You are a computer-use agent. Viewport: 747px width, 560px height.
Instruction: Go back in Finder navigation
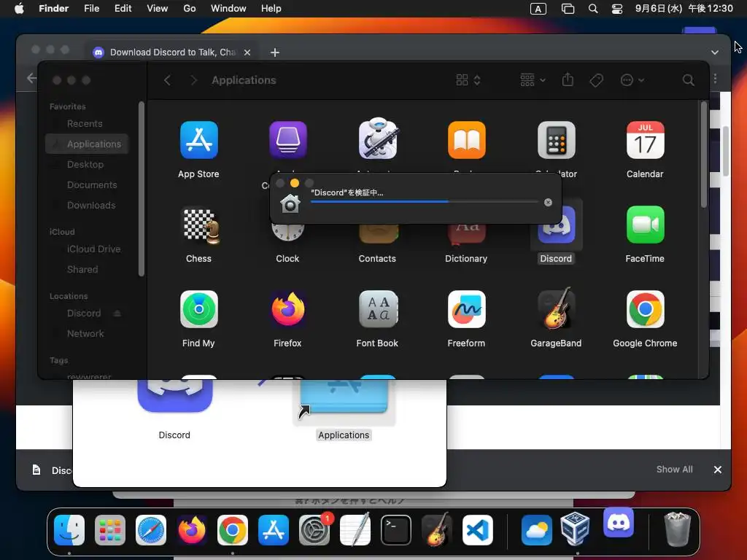pyautogui.click(x=167, y=80)
